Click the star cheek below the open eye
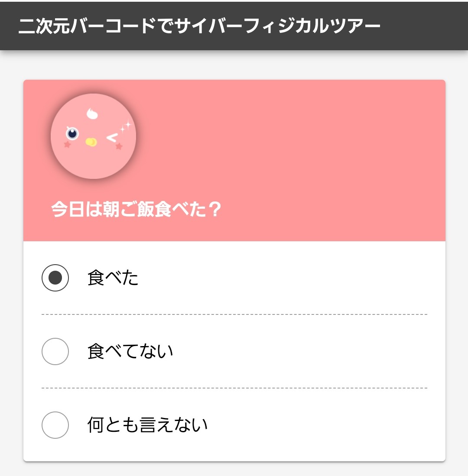Viewport: 468px width, 476px height. pyautogui.click(x=68, y=145)
